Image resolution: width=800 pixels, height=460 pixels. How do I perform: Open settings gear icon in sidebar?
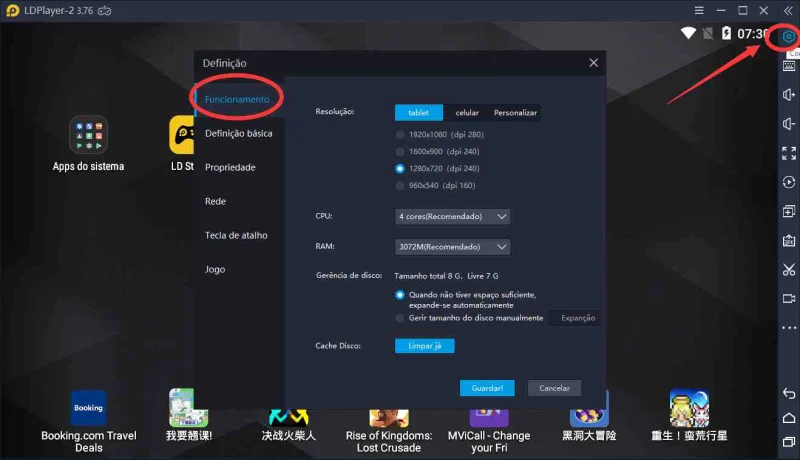point(789,36)
